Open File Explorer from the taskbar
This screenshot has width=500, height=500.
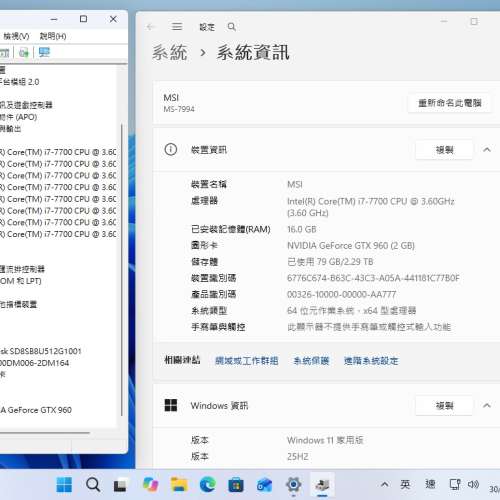click(179, 484)
